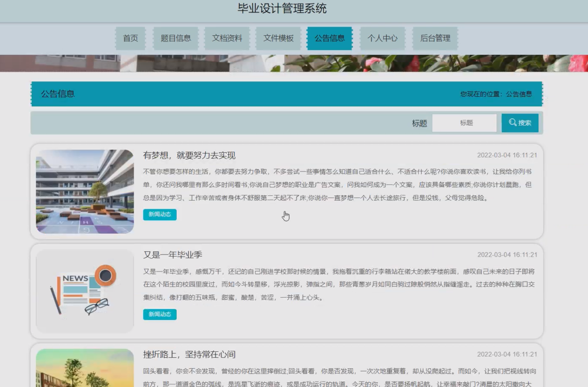The image size is (588, 387).
Task: Open 文档资料 menu item
Action: [x=227, y=38]
